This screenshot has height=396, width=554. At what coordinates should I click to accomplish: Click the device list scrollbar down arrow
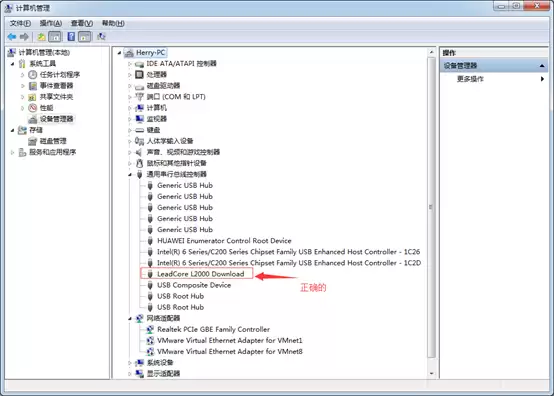point(431,373)
